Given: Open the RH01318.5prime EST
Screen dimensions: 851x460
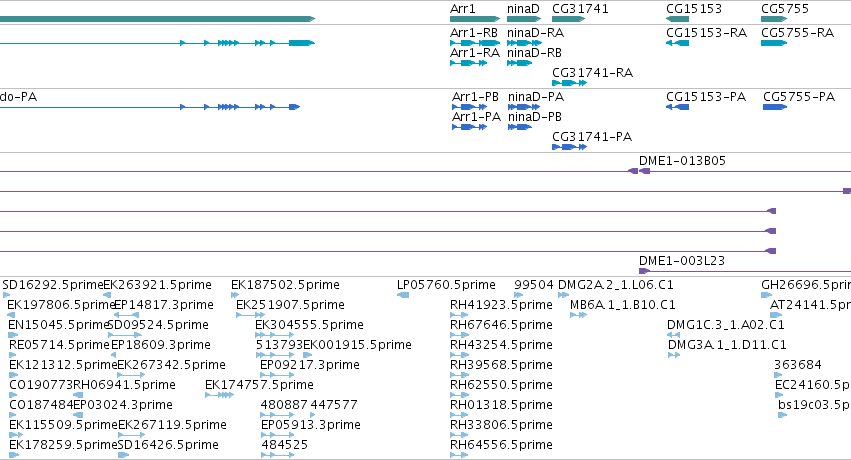Looking at the screenshot, I should pos(501,405).
